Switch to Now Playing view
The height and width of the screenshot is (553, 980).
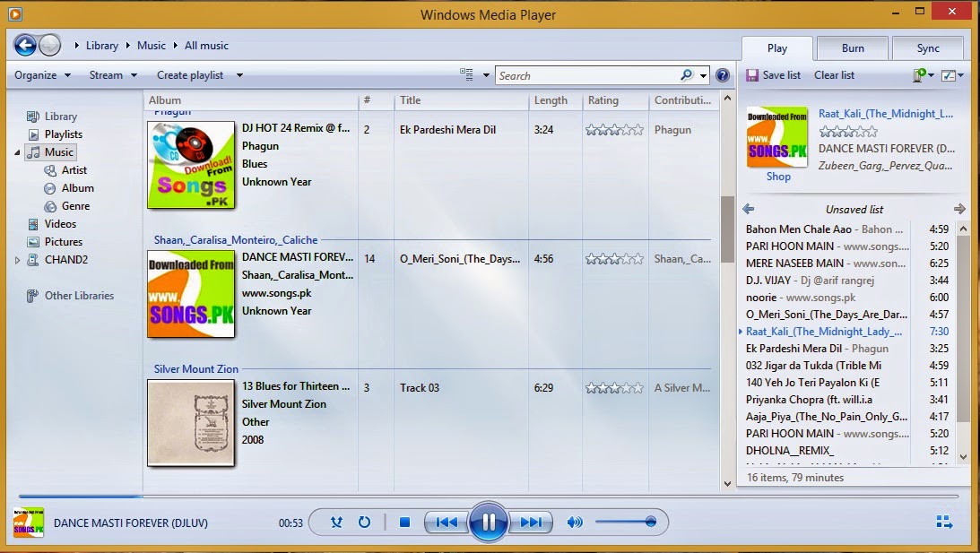pyautogui.click(x=944, y=522)
